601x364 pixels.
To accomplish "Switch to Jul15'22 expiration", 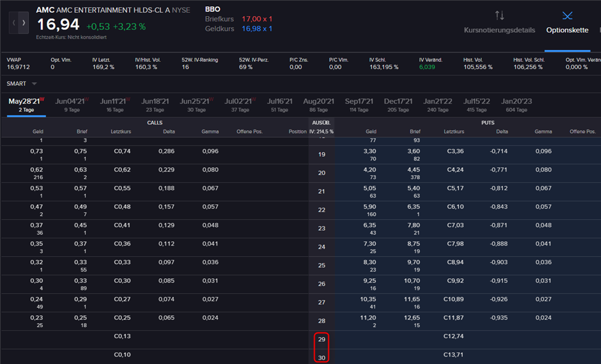I will [x=476, y=105].
